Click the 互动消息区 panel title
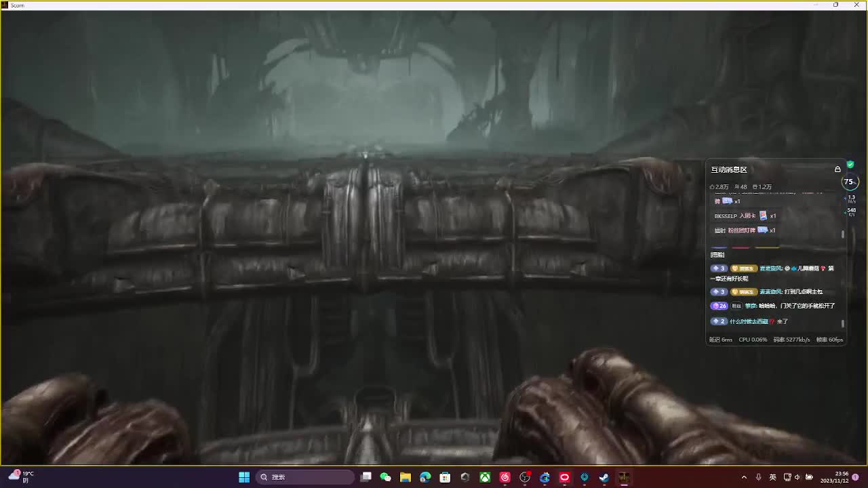 point(729,169)
